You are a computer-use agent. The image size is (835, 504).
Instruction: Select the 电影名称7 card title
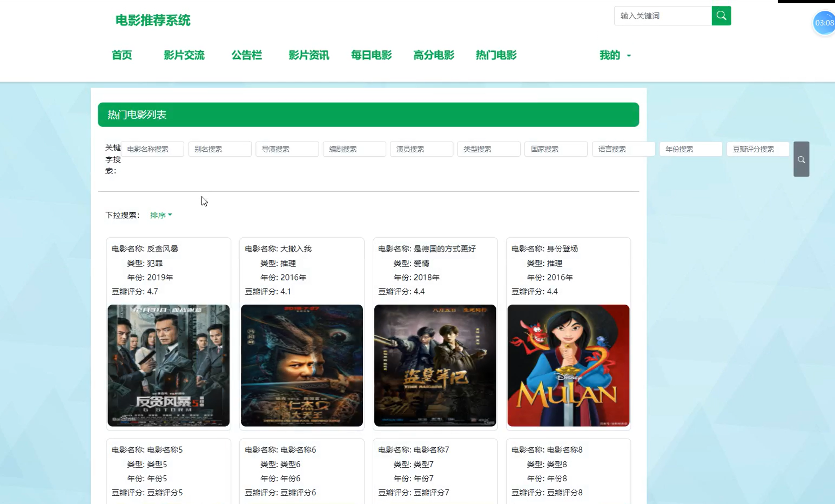[432, 450]
